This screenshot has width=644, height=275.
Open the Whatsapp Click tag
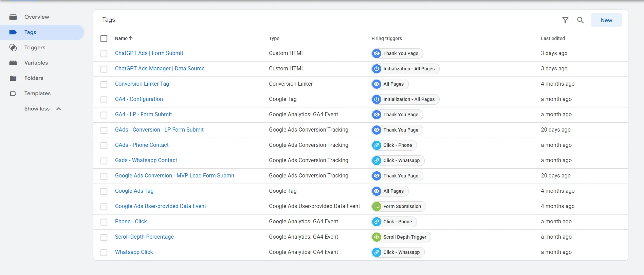[134, 252]
